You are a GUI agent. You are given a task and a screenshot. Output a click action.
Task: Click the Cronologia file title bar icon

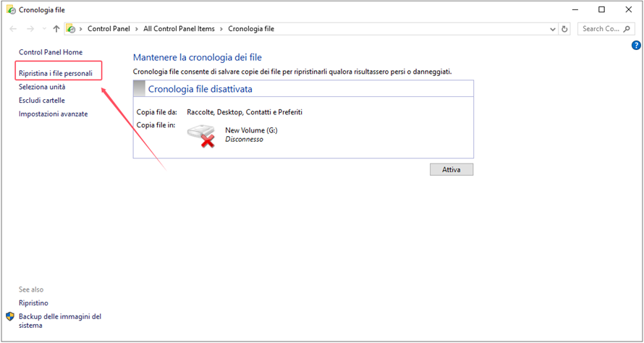point(10,9)
